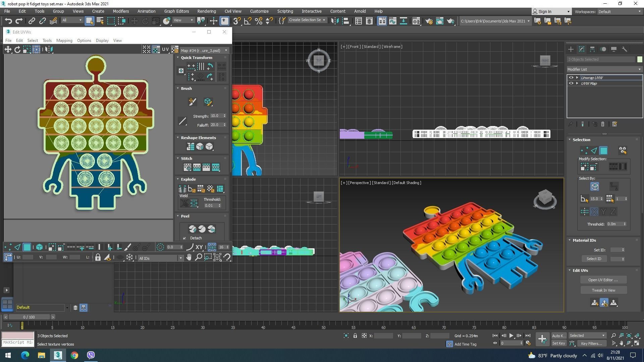
Task: Toggle visibility eye of Unwrap UVW modifier
Action: click(571, 77)
